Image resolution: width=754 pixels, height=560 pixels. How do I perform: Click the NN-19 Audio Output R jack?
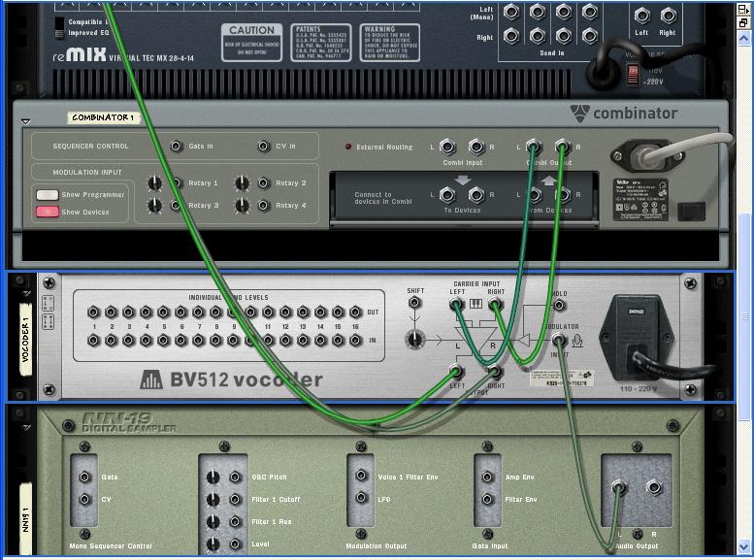[x=654, y=487]
